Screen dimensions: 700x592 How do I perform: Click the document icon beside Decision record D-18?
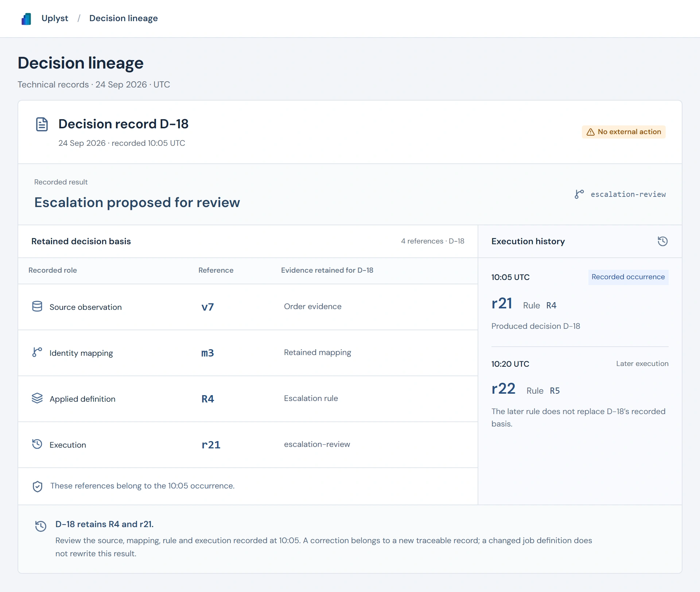42,124
